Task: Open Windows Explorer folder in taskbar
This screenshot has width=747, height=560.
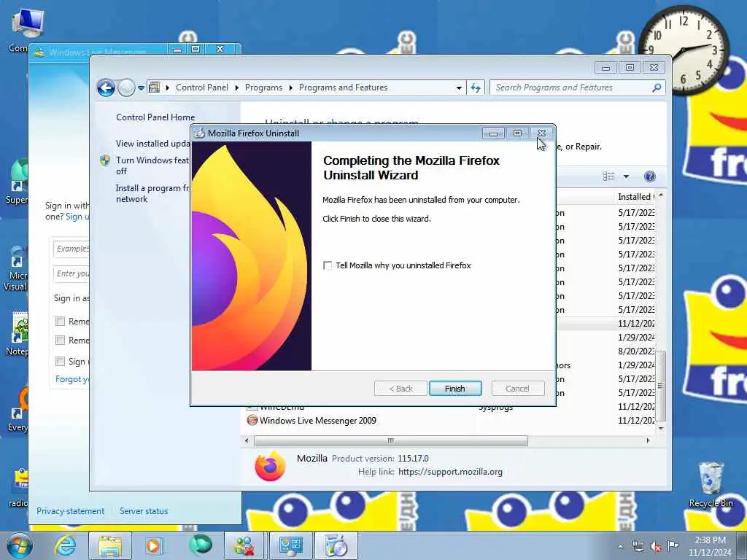Action: (110, 545)
